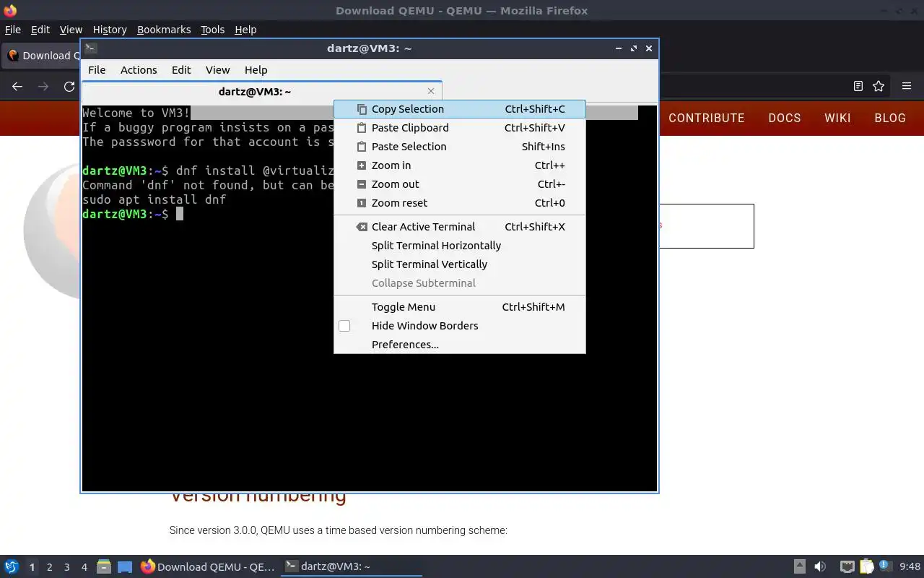Choose Split Terminal Horizontally
This screenshot has height=578, width=924.
459,246
